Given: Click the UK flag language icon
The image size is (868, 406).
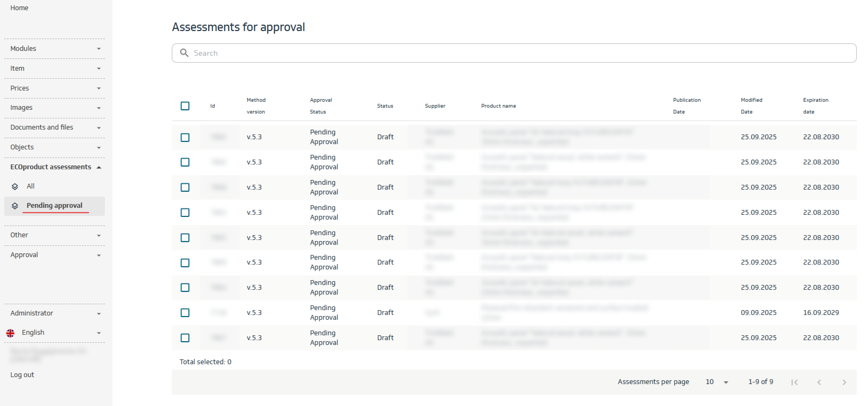Looking at the screenshot, I should pos(10,333).
